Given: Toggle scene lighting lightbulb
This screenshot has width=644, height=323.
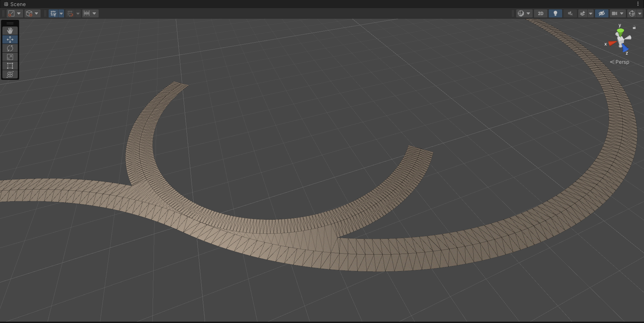Looking at the screenshot, I should coord(555,13).
